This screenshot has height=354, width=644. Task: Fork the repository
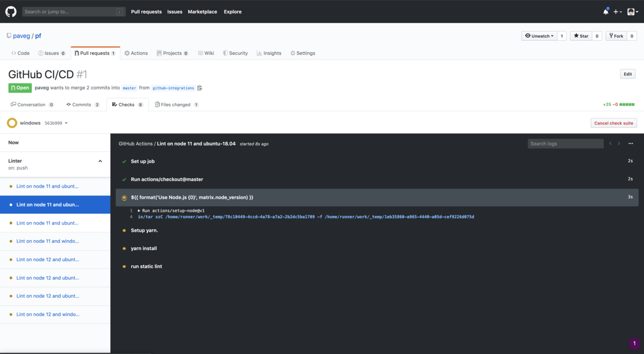pos(616,36)
